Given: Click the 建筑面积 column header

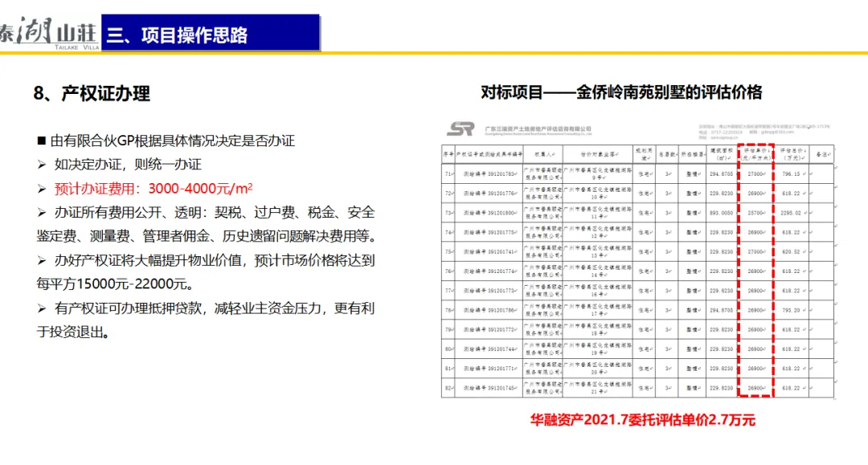Looking at the screenshot, I should pos(722,153).
